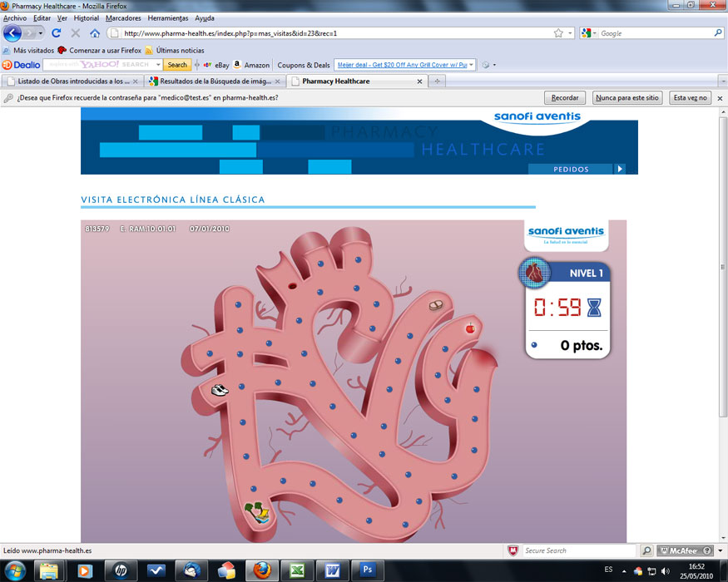
Task: Click the apple item in the heart maze
Action: click(470, 328)
